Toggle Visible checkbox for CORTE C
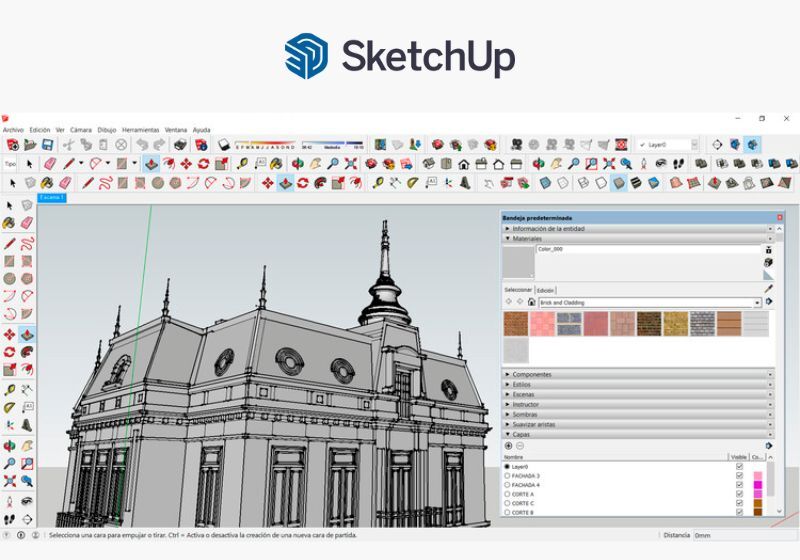Viewport: 800px width, 560px height. 739,503
